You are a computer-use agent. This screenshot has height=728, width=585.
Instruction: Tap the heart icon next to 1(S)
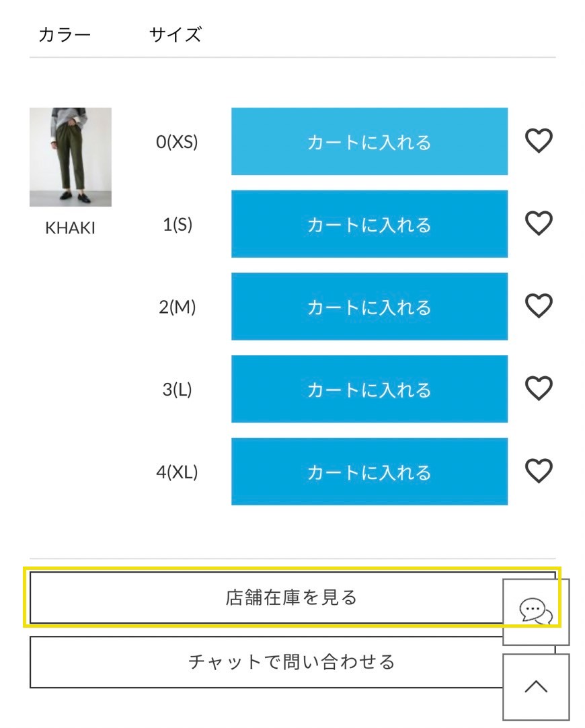(x=538, y=223)
